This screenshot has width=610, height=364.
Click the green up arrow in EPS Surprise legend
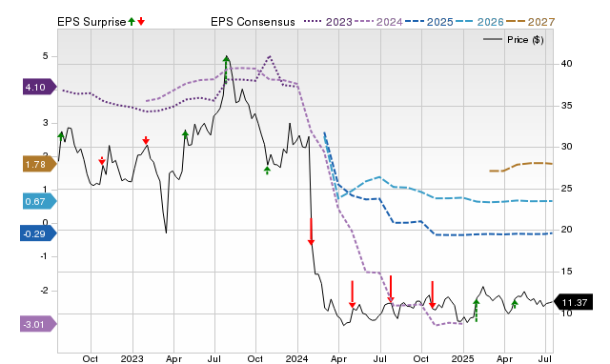point(132,22)
